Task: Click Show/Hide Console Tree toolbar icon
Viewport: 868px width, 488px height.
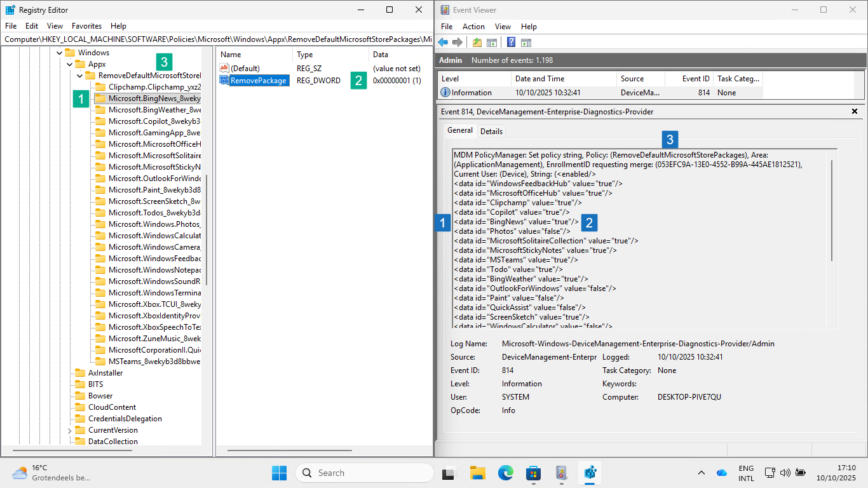Action: (x=492, y=43)
